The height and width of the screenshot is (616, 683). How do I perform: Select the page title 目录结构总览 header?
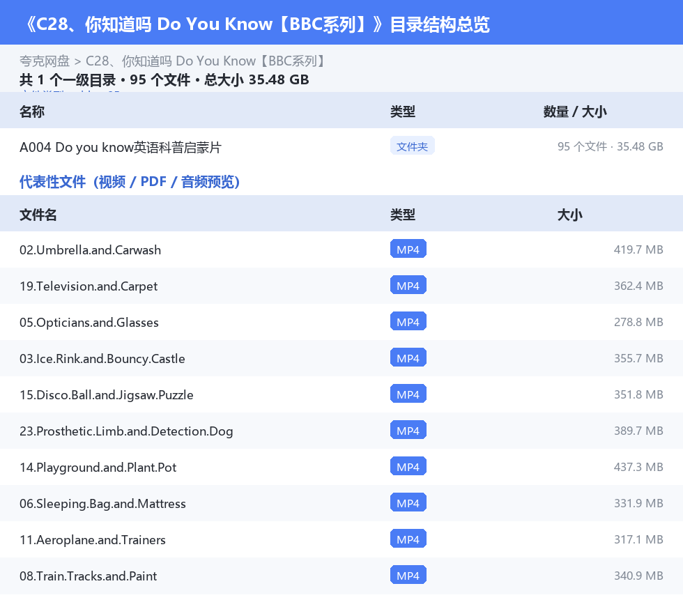[257, 24]
